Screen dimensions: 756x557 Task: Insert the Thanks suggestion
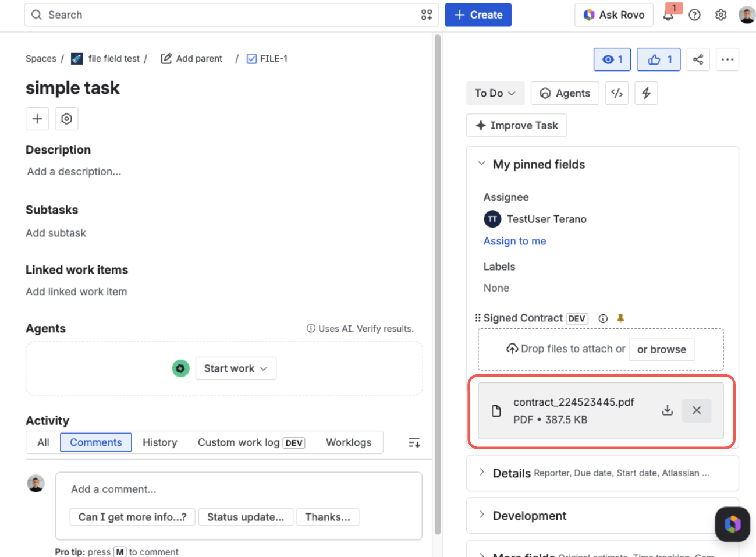point(328,517)
